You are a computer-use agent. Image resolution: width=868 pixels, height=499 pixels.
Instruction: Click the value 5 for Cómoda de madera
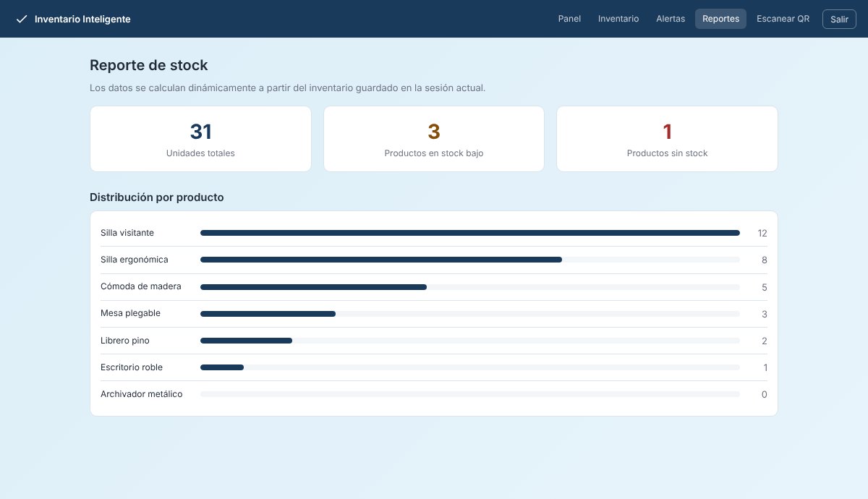765,287
